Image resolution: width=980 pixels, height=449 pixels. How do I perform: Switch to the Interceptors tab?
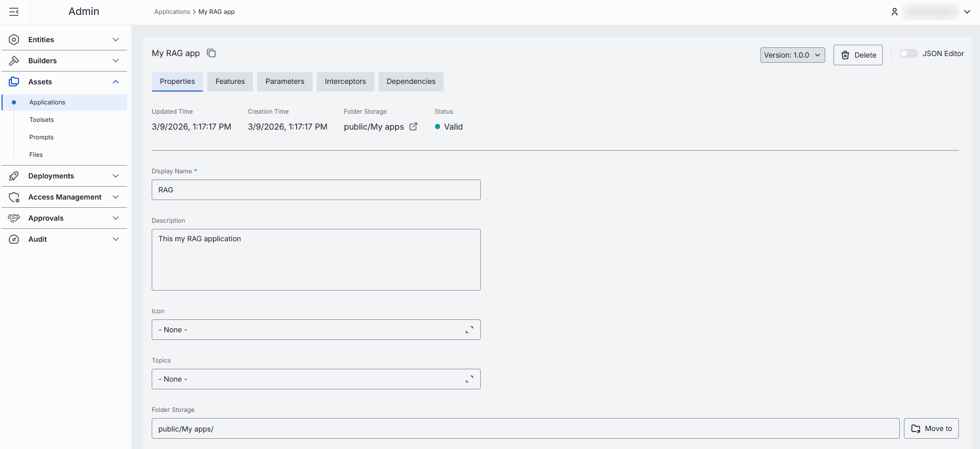(x=345, y=81)
